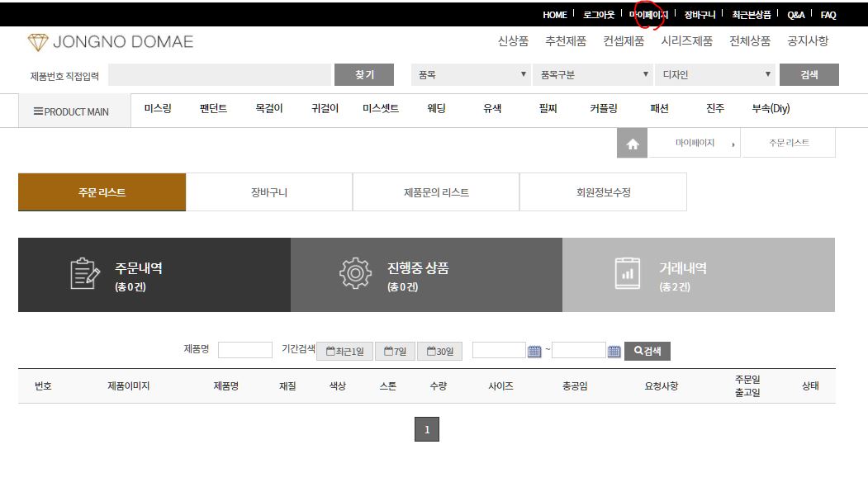The height and width of the screenshot is (487, 868).
Task: Click the magnifier 검색 button for orders
Action: coord(647,351)
